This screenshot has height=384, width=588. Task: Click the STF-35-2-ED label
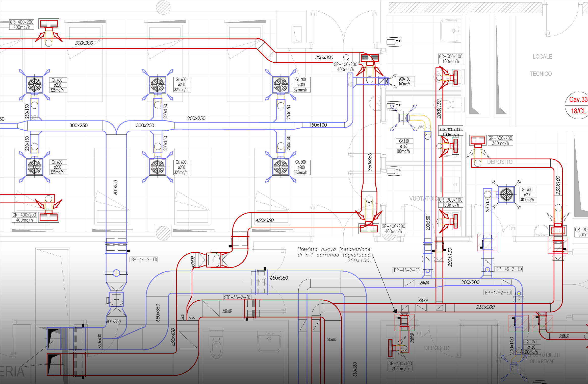point(237,297)
